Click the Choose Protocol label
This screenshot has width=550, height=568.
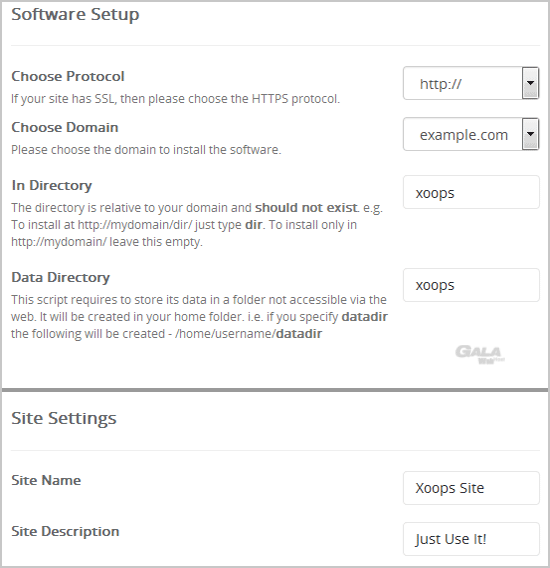tap(68, 76)
